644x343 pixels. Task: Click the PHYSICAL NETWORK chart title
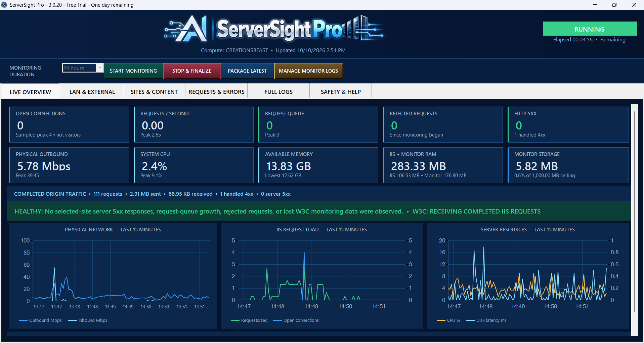click(x=113, y=230)
